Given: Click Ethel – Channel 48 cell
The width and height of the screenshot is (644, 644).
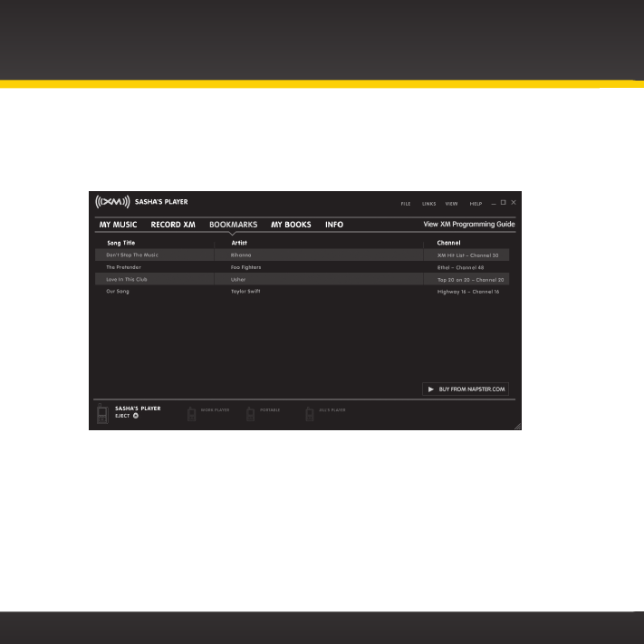Looking at the screenshot, I should tap(460, 267).
